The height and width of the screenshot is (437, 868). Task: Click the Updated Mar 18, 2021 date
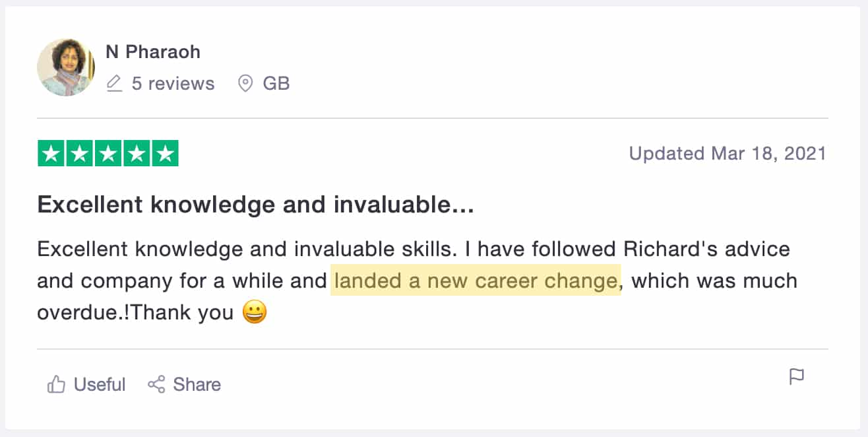(728, 154)
